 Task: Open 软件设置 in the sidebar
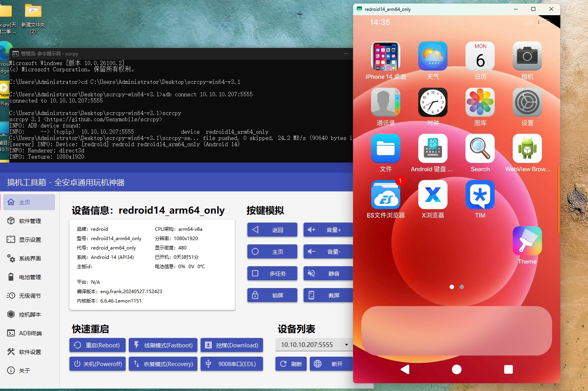29,352
